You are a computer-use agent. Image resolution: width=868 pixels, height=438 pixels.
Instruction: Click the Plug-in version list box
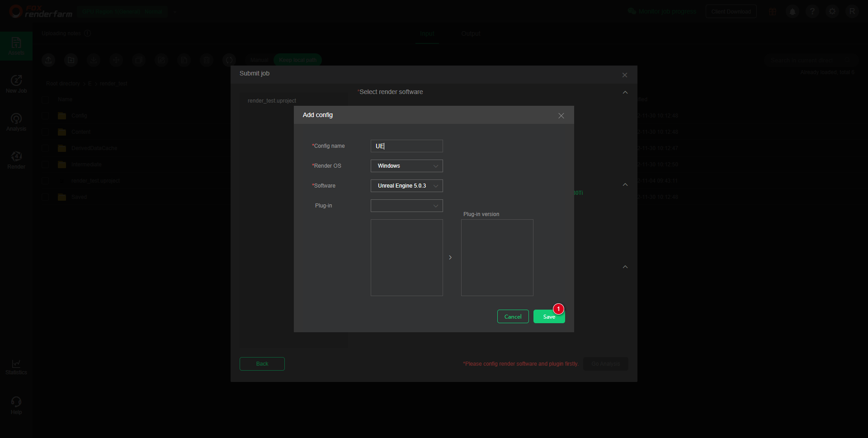[497, 258]
